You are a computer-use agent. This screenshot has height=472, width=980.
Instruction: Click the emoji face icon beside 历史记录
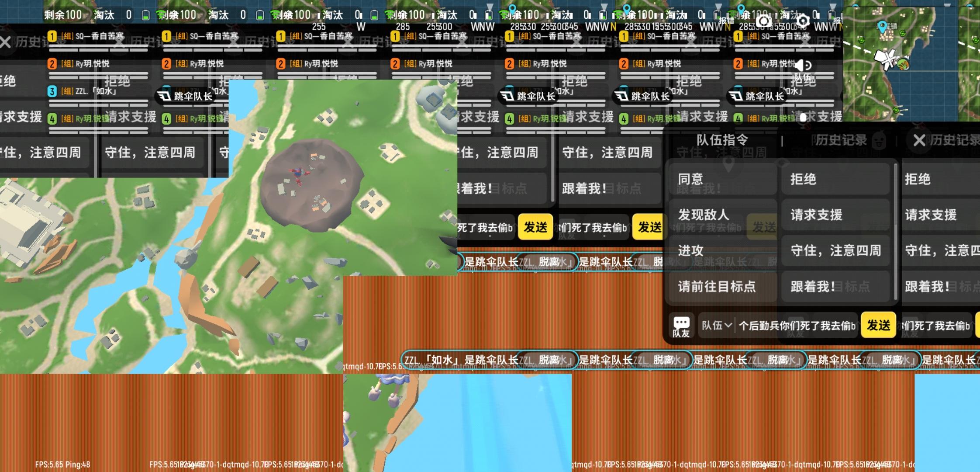coord(879,141)
